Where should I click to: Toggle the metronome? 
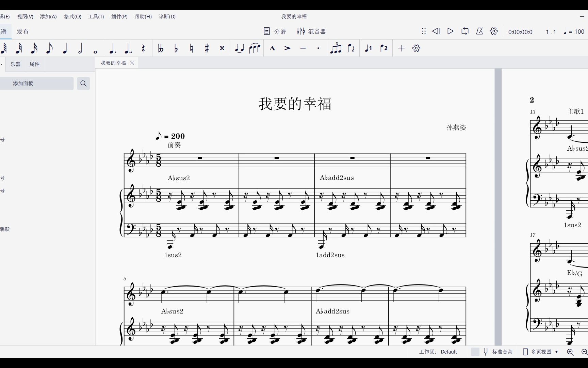479,31
